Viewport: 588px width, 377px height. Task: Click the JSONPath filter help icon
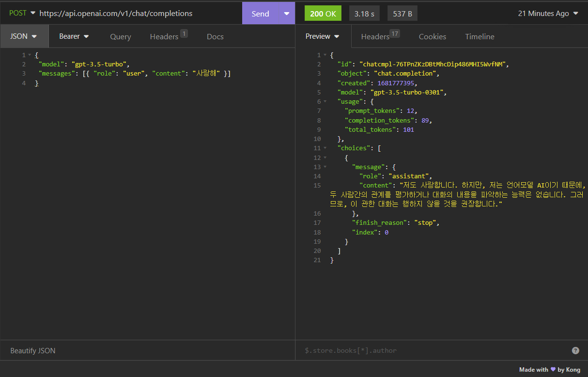tap(575, 350)
